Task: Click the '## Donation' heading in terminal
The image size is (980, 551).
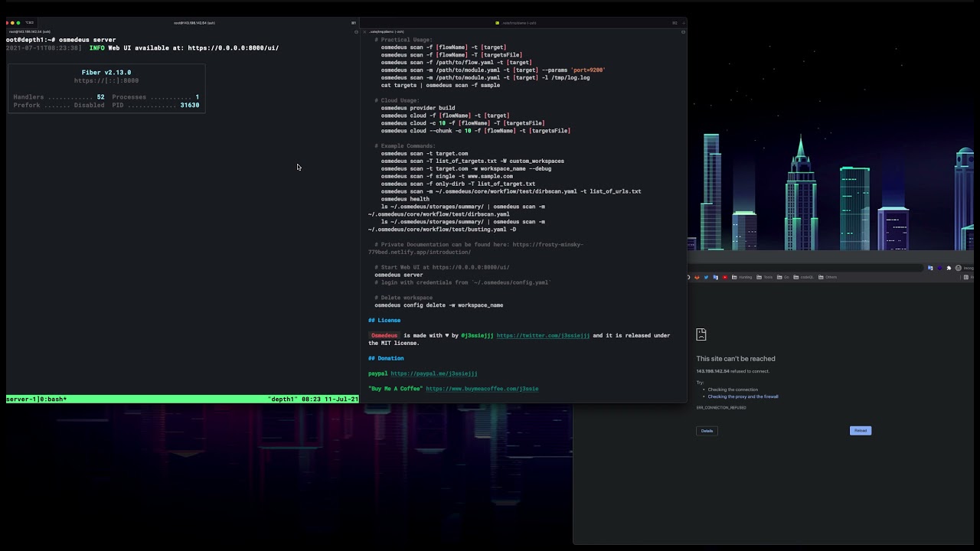Action: pos(386,358)
